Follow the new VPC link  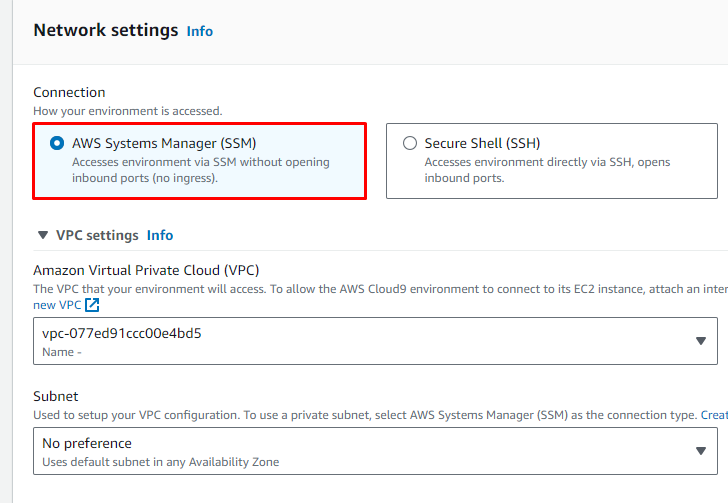[56, 305]
